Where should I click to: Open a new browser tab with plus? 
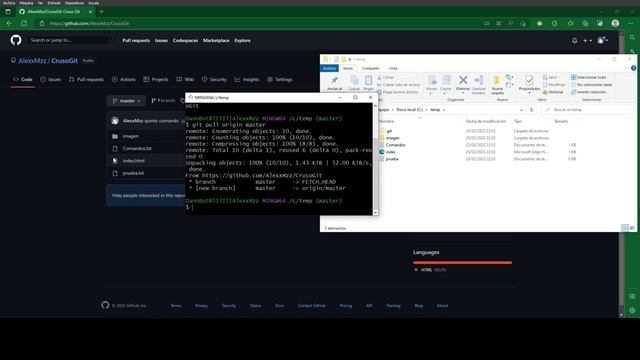point(102,11)
